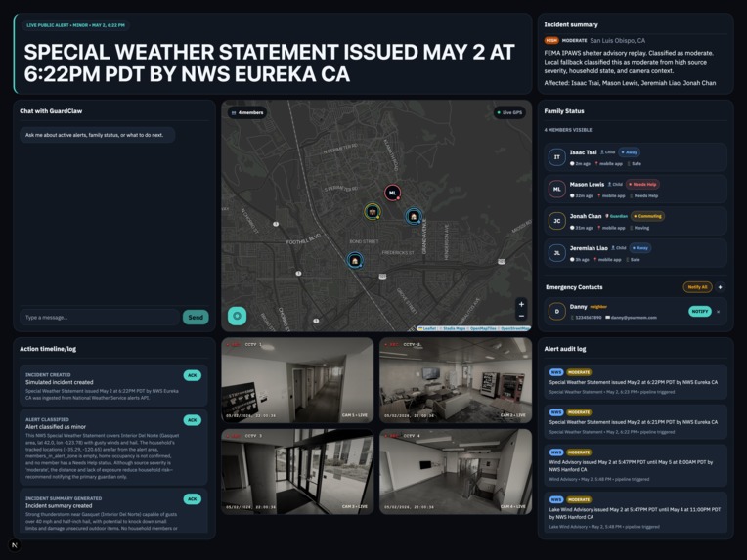747x560 pixels.
Task: Open the CCTV 3 entrance camera feed
Action: point(297,471)
